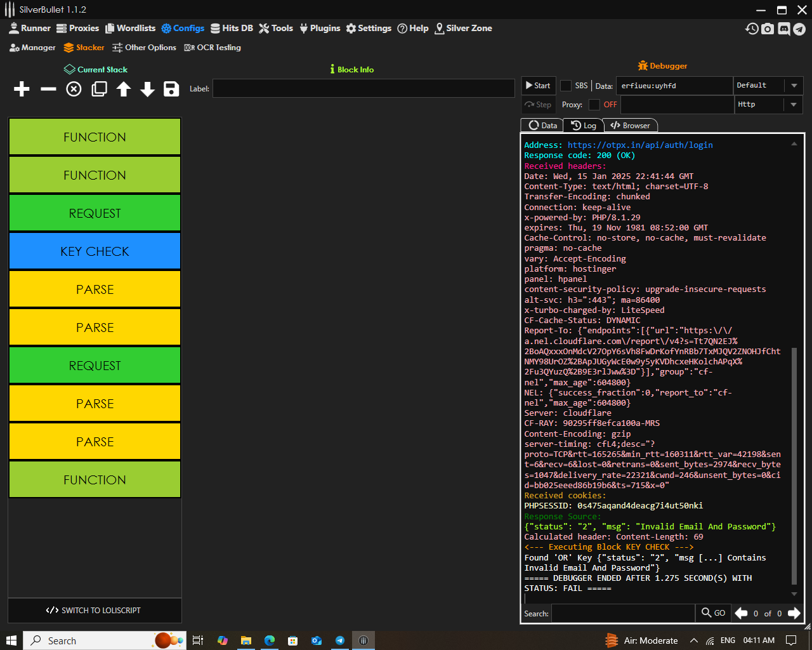Save the config with floppy icon

tap(171, 89)
